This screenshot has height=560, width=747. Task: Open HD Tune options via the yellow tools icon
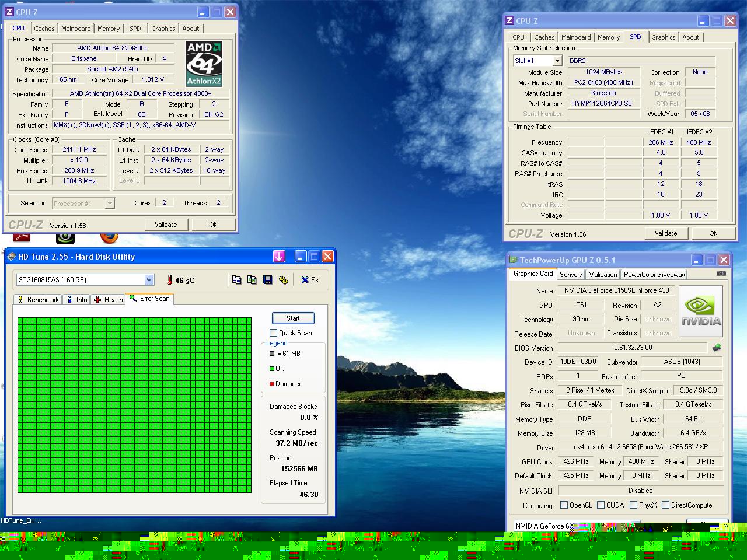click(x=284, y=280)
